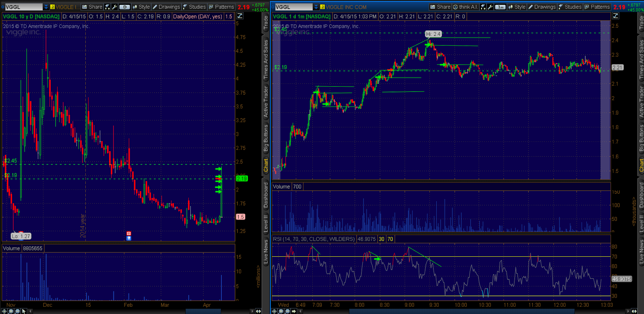Open symbol history dropdown in left chart
644x314 pixels.
[46, 7]
